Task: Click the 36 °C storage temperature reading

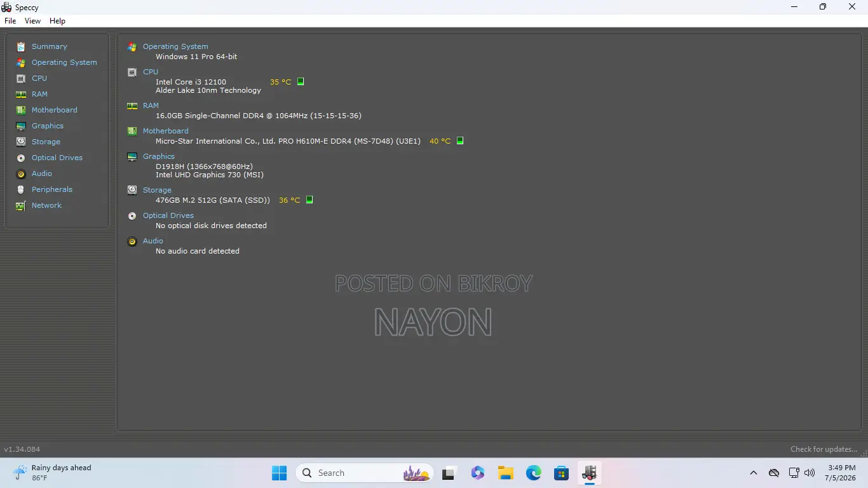Action: point(289,200)
